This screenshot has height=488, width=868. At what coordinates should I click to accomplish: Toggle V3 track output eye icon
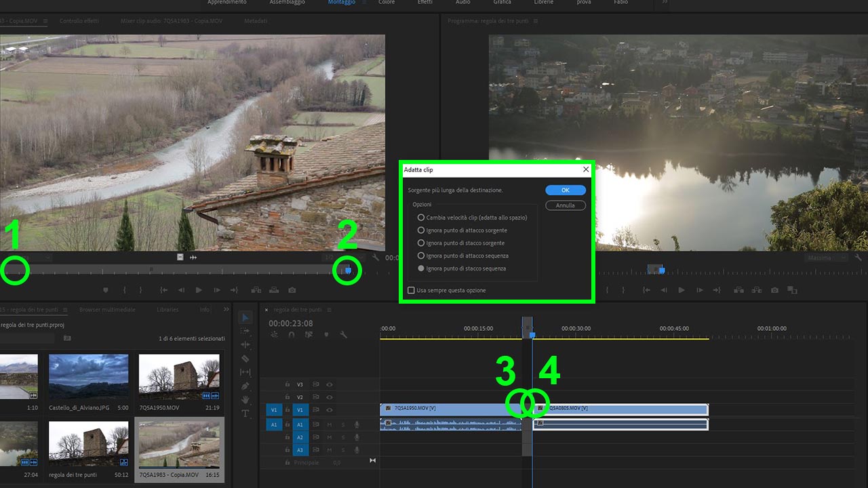pyautogui.click(x=330, y=384)
